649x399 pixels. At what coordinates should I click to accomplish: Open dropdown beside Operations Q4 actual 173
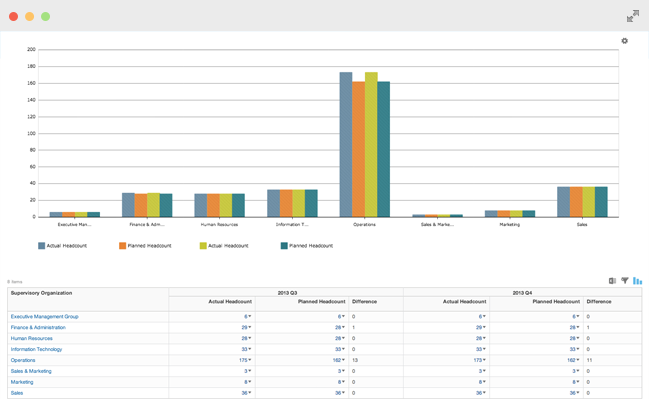click(x=484, y=360)
